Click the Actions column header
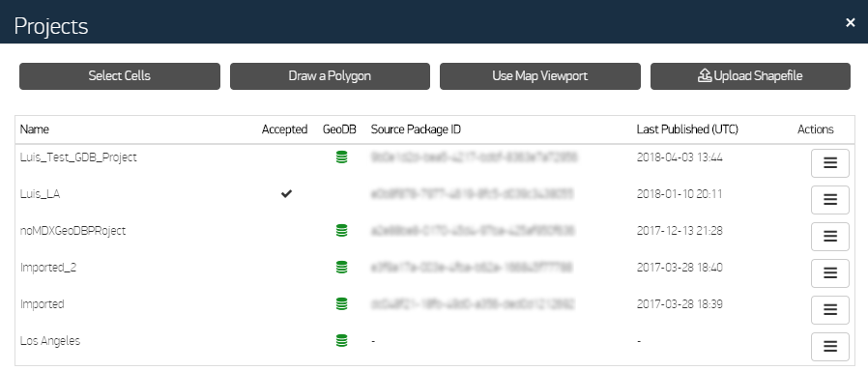This screenshot has height=371, width=868. (816, 129)
